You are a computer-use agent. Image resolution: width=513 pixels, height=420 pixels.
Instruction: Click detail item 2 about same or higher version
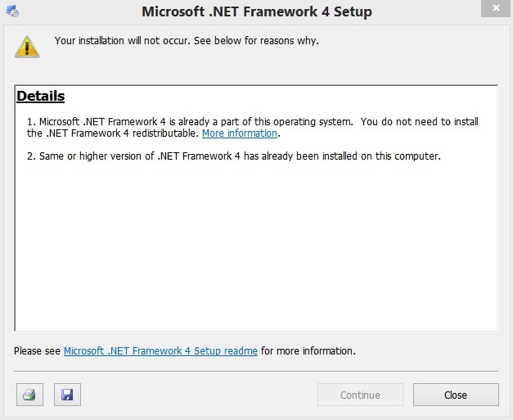pyautogui.click(x=239, y=156)
